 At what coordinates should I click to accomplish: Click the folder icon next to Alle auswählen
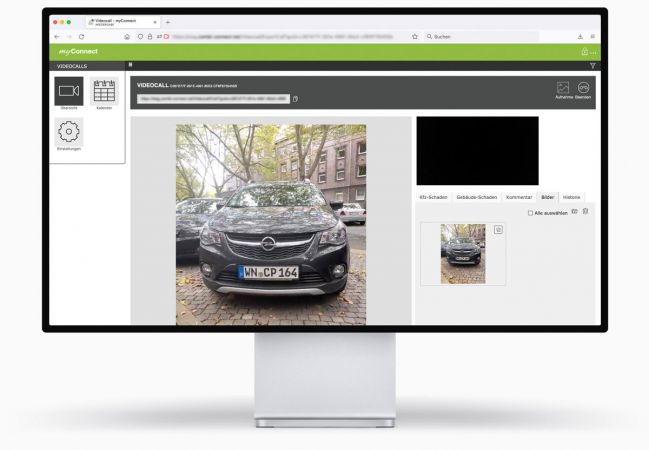pyautogui.click(x=574, y=212)
